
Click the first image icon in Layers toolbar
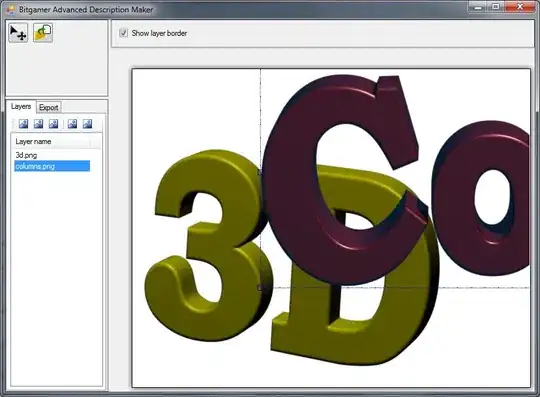tap(23, 124)
